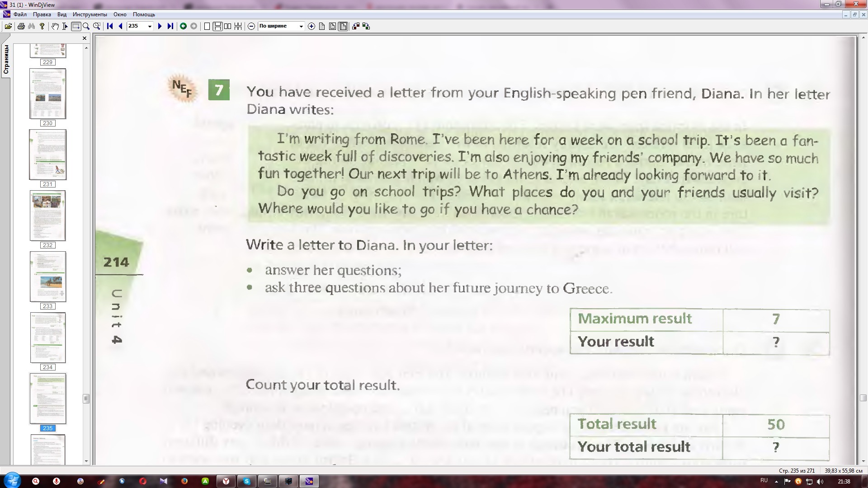Open the Вид menu
The width and height of the screenshot is (868, 488).
pyautogui.click(x=62, y=14)
